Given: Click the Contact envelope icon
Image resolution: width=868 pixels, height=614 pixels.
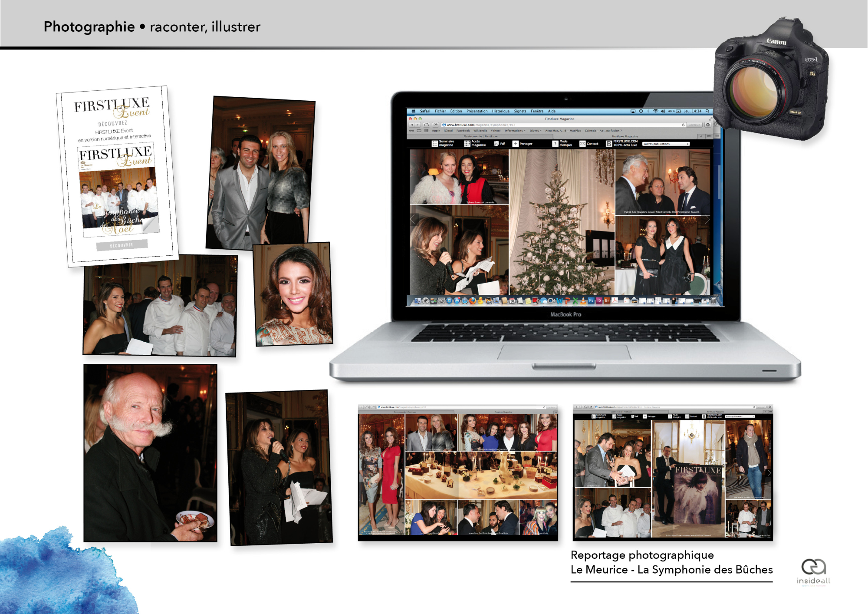Looking at the screenshot, I should point(582,143).
